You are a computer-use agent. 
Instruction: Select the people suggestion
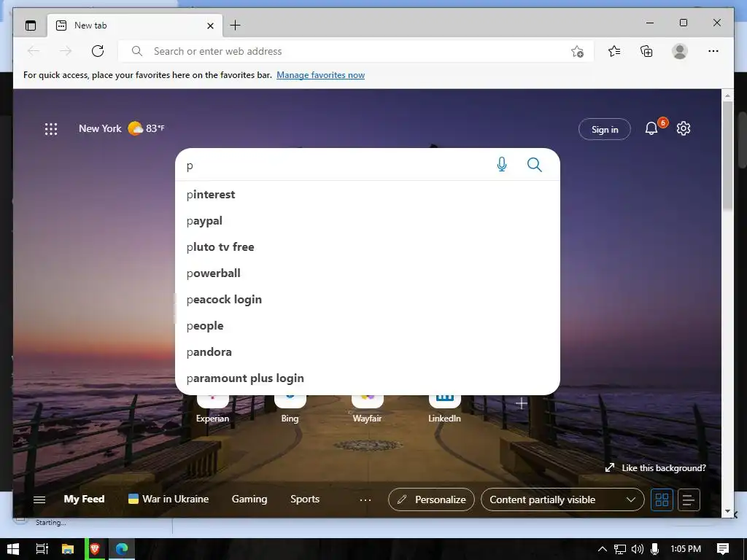(x=368, y=325)
